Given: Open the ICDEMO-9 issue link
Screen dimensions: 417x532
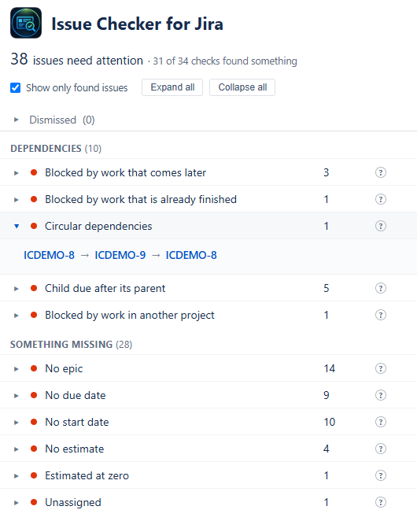Looking at the screenshot, I should (120, 255).
